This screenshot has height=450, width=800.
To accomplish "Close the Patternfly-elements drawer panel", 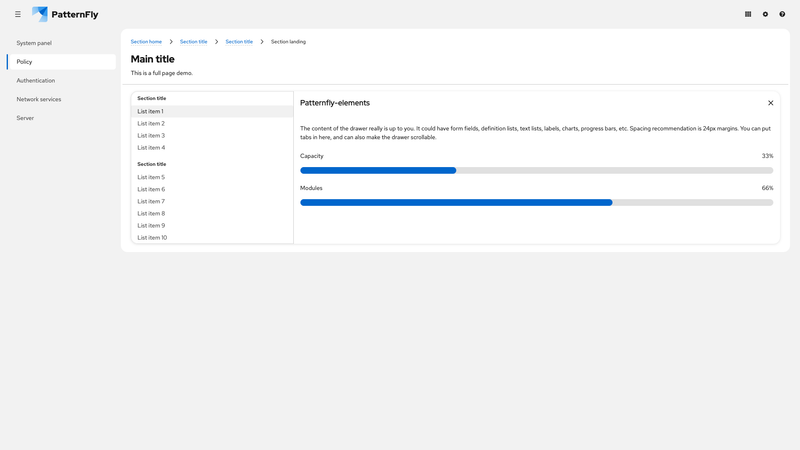I will (x=770, y=103).
